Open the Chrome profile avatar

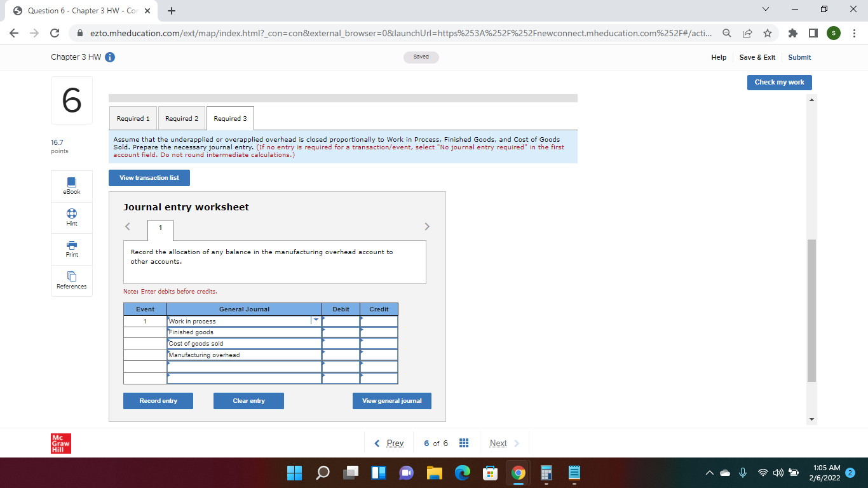point(834,33)
